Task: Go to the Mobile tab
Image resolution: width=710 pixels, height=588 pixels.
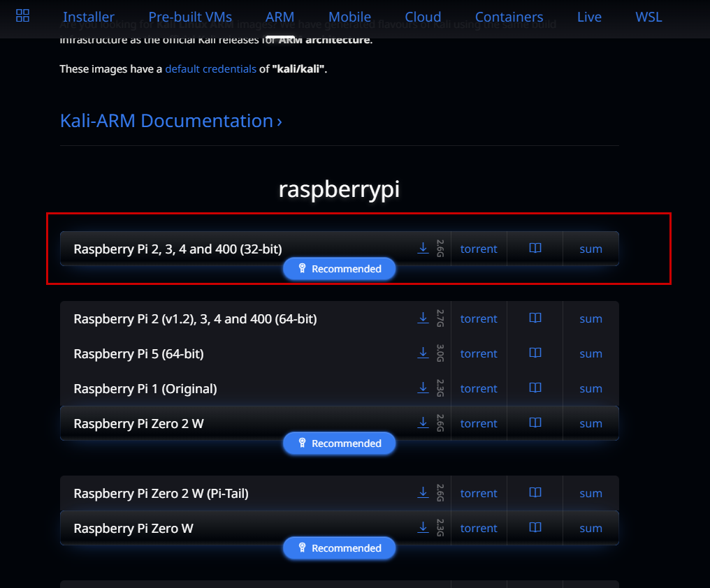Action: (x=349, y=17)
